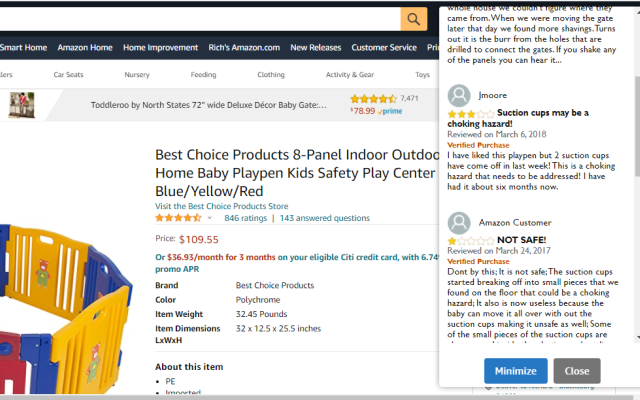Close the reviews popup with Close button

(577, 370)
